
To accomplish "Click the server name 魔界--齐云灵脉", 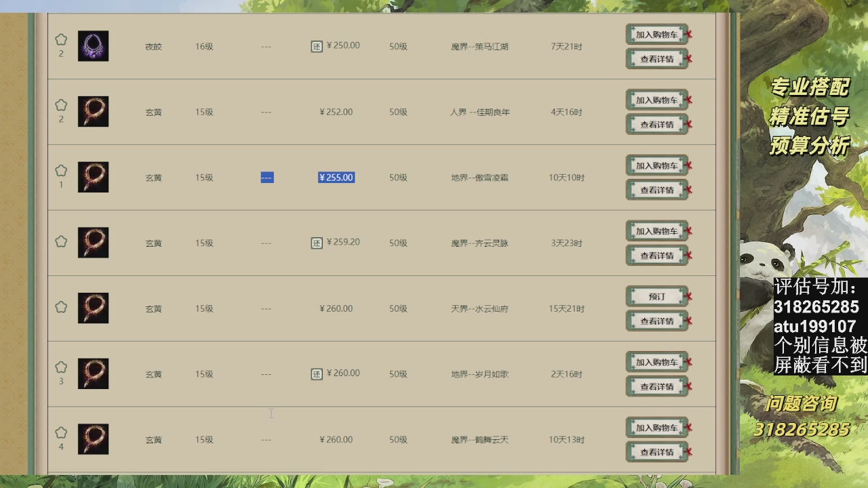I will coord(479,243).
